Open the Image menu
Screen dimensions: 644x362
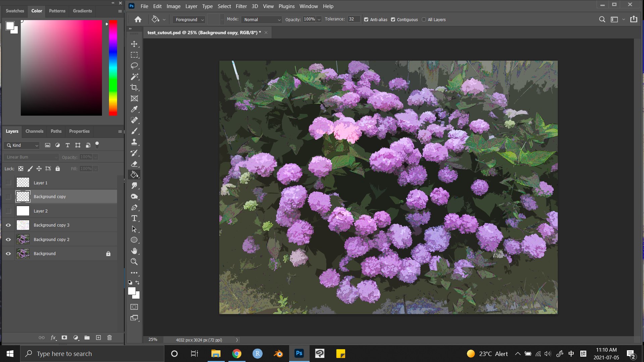point(173,6)
